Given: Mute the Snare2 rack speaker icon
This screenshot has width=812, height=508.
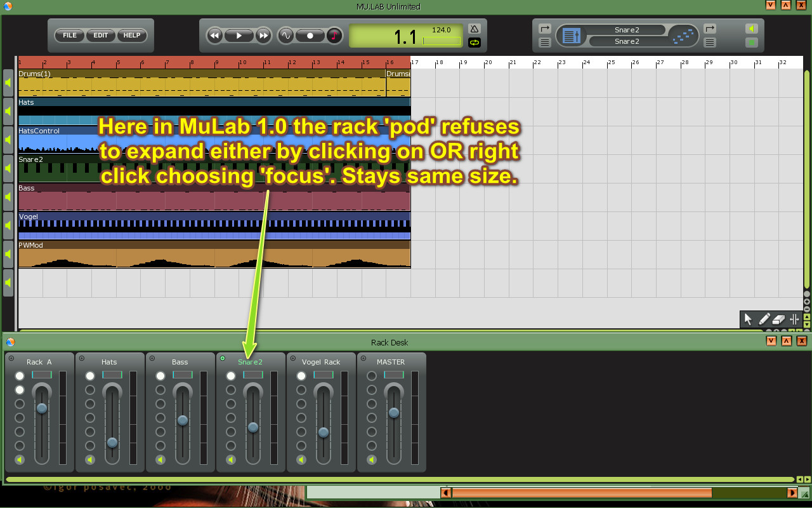Looking at the screenshot, I should [x=231, y=460].
